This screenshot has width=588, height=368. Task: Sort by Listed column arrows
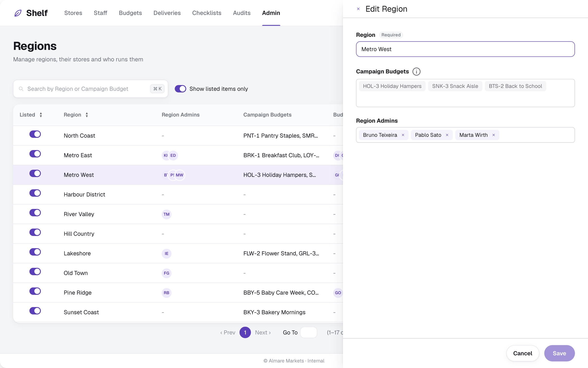pos(41,115)
